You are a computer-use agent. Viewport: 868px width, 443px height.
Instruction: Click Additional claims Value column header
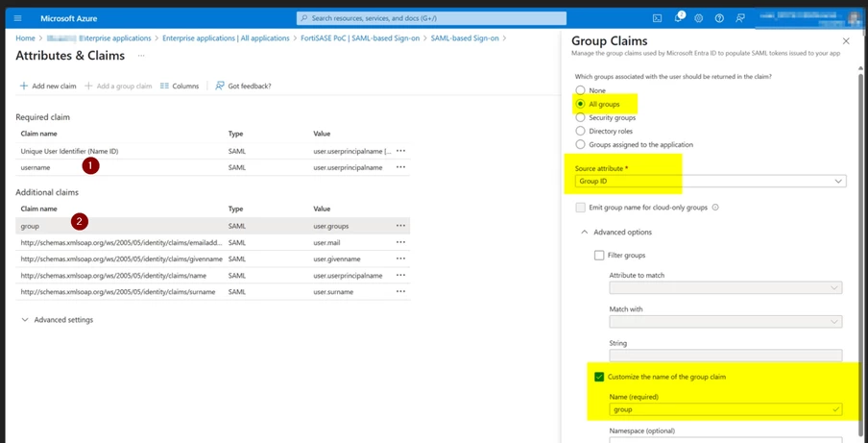[x=322, y=209]
